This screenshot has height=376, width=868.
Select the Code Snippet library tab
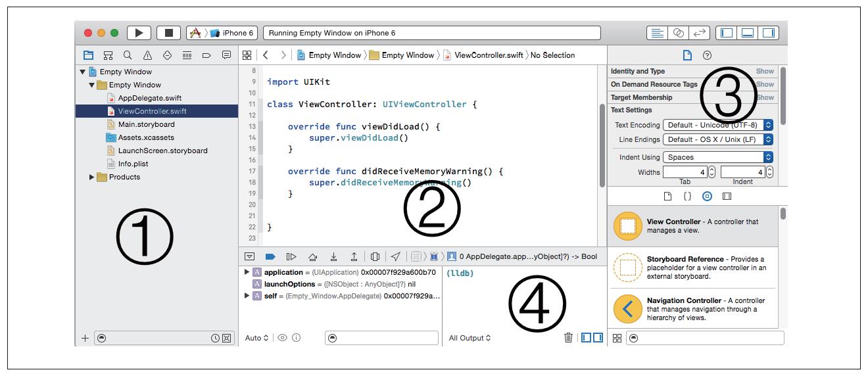[x=688, y=196]
